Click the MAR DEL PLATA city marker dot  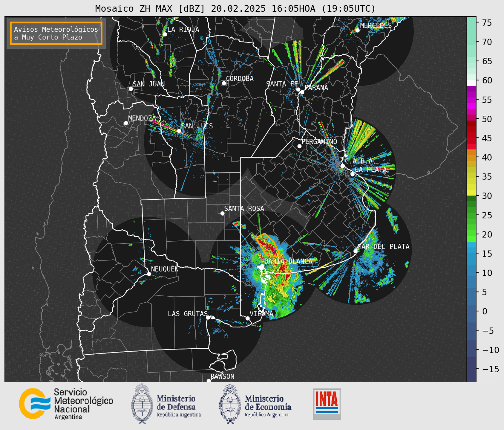tap(356, 251)
